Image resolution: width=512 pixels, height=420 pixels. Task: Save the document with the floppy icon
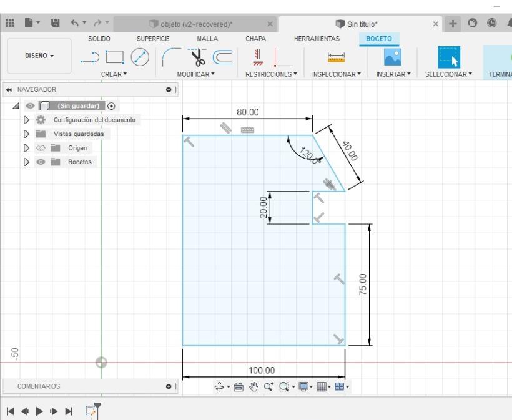55,23
